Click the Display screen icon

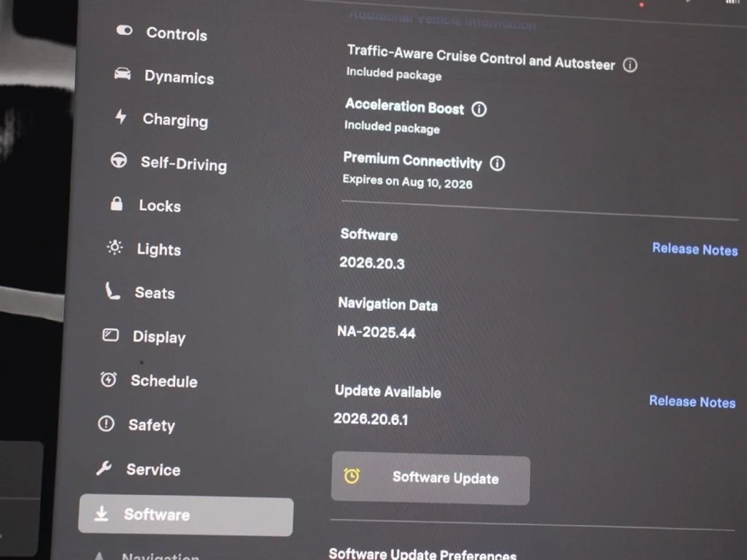pyautogui.click(x=111, y=335)
